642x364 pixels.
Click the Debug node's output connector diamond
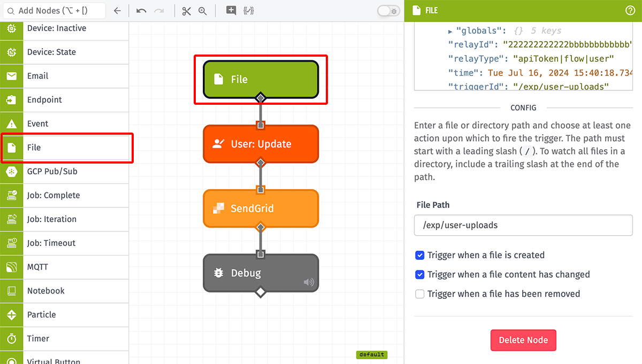click(x=261, y=292)
